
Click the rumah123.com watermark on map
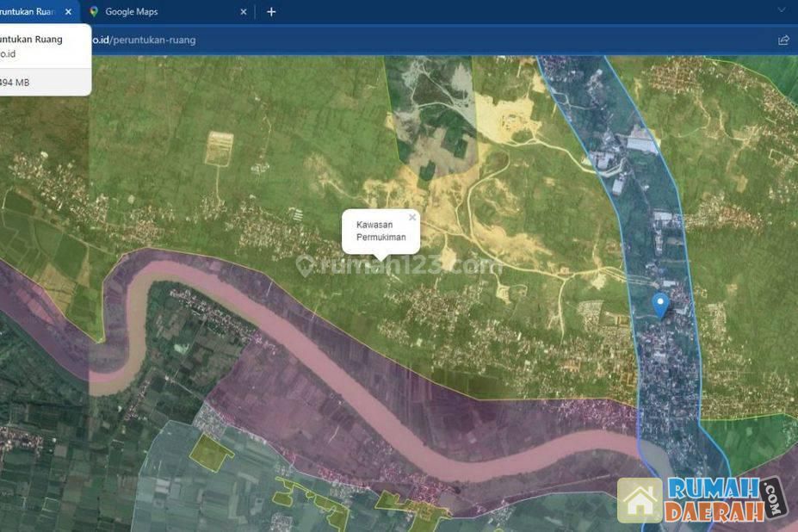click(400, 266)
